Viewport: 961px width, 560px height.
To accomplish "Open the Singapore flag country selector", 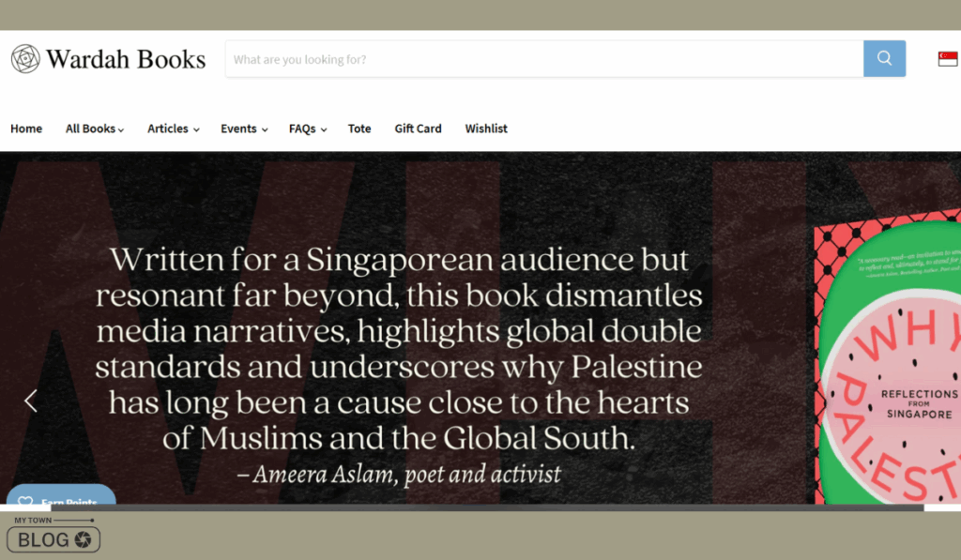I will tap(948, 59).
